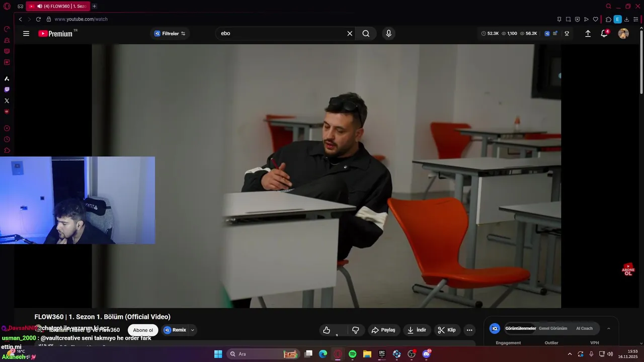Click the ABONE OL watermark on video
The height and width of the screenshot is (362, 644).
628,269
